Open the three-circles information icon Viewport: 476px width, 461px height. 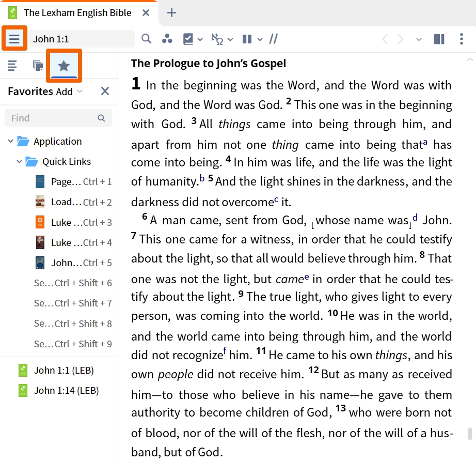point(167,39)
